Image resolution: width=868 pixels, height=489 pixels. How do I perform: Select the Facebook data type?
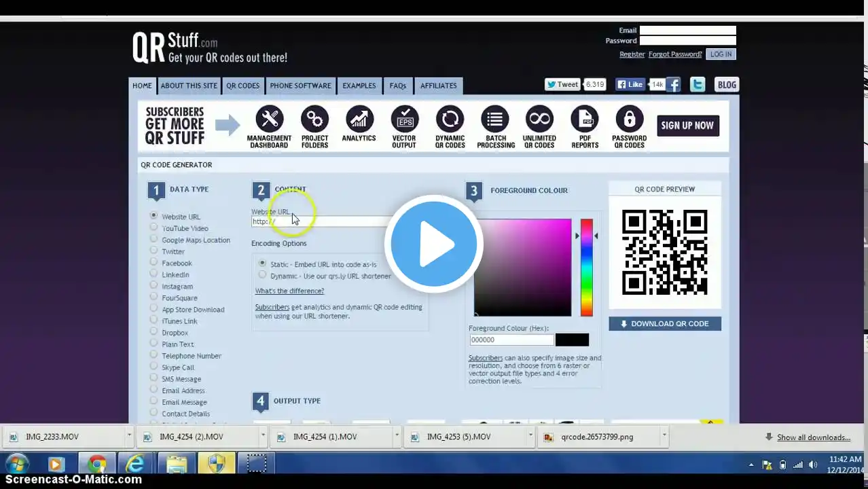(153, 262)
